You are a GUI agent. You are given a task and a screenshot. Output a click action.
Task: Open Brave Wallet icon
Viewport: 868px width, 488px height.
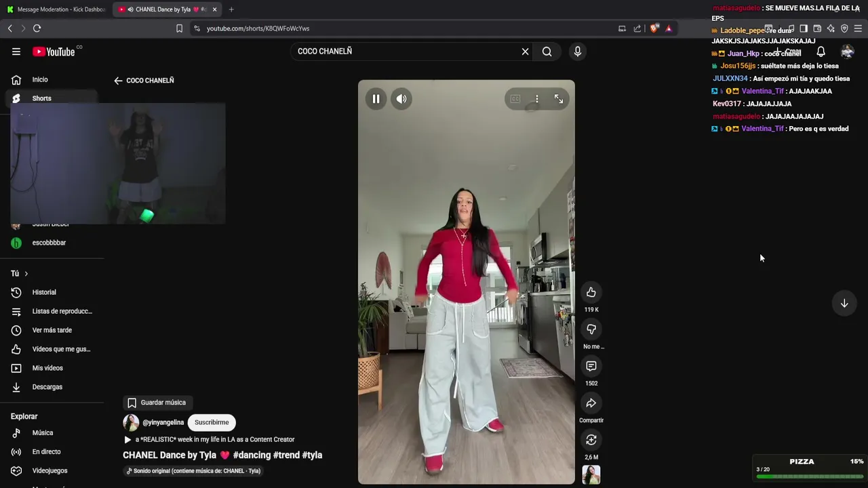[817, 28]
